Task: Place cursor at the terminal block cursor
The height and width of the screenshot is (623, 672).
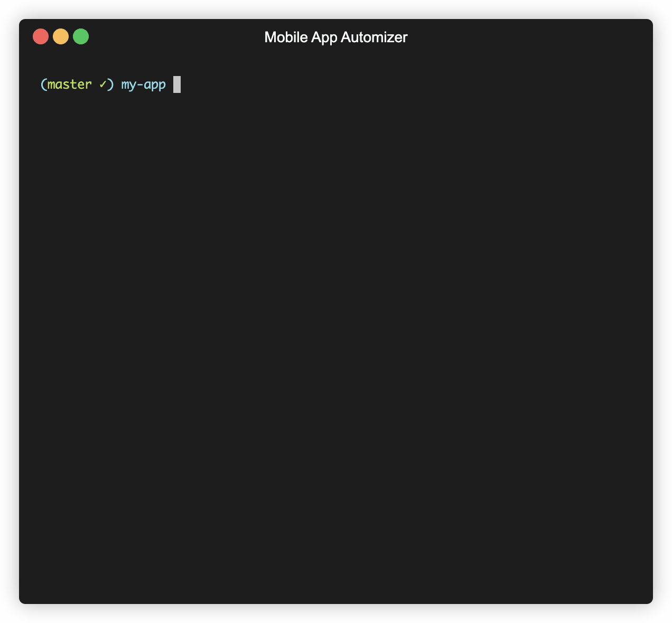Action: [x=177, y=84]
